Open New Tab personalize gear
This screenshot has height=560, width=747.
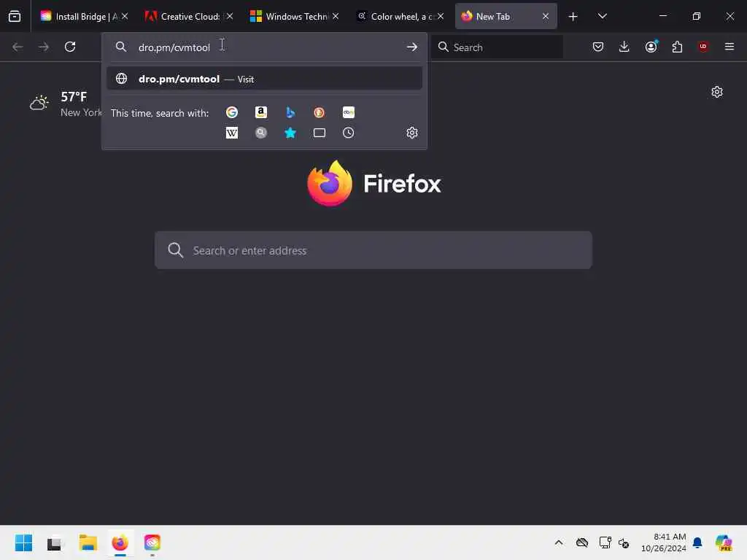tap(717, 92)
